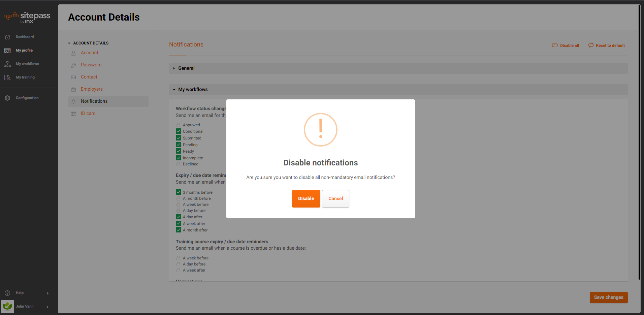Click the lock icon beside Approved

[179, 125]
